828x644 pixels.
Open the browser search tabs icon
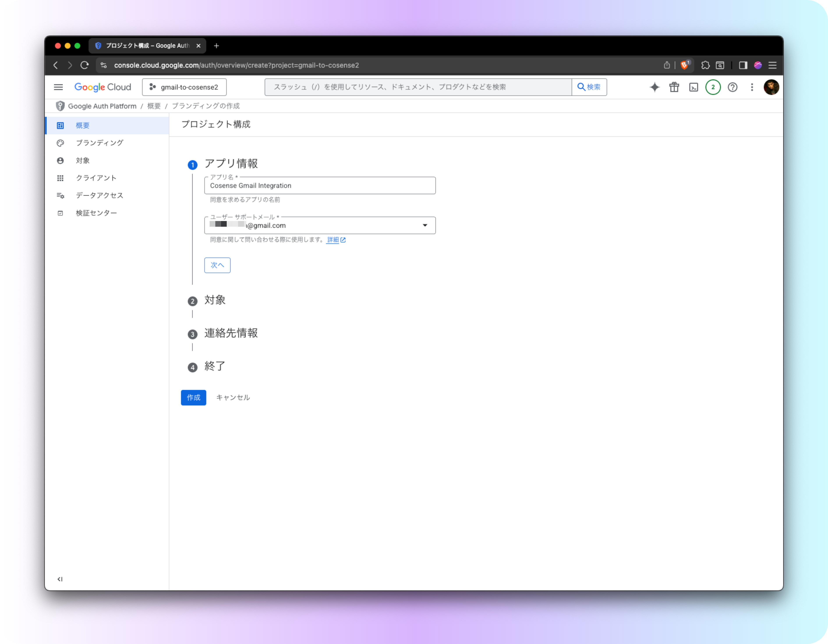[720, 65]
